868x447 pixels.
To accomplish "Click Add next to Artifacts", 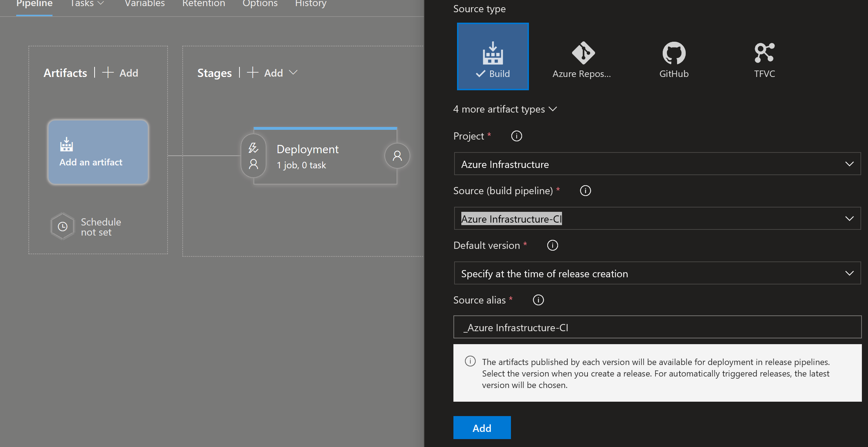I will (129, 73).
